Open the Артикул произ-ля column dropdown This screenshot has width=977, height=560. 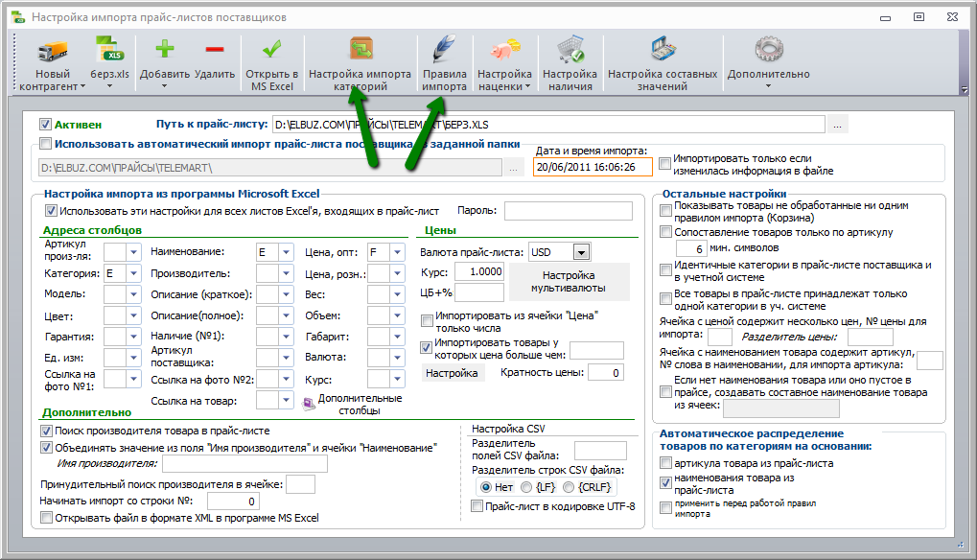[134, 252]
